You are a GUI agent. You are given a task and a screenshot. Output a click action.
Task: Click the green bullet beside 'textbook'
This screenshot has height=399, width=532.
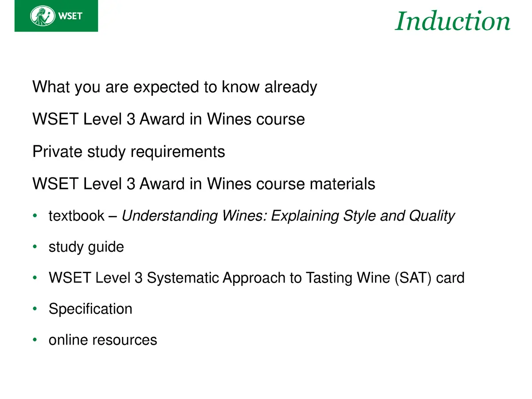(x=35, y=216)
